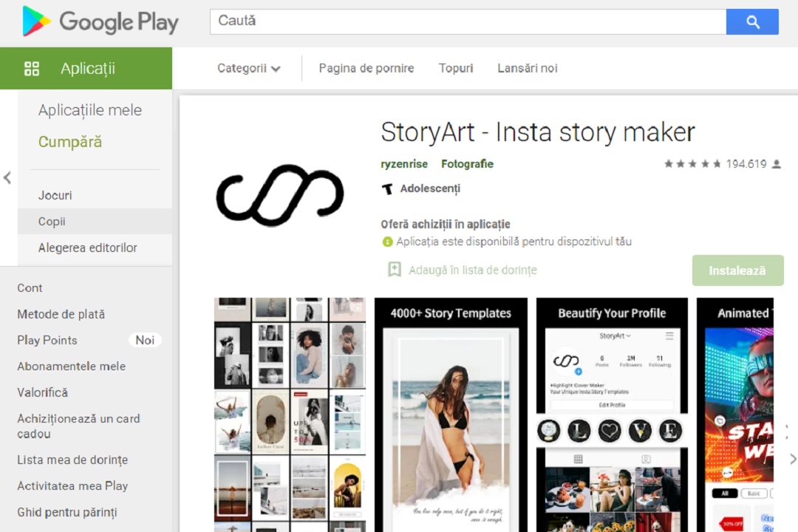Click Adaugă în lista de dorințe
The width and height of the screenshot is (798, 532).
pyautogui.click(x=472, y=270)
